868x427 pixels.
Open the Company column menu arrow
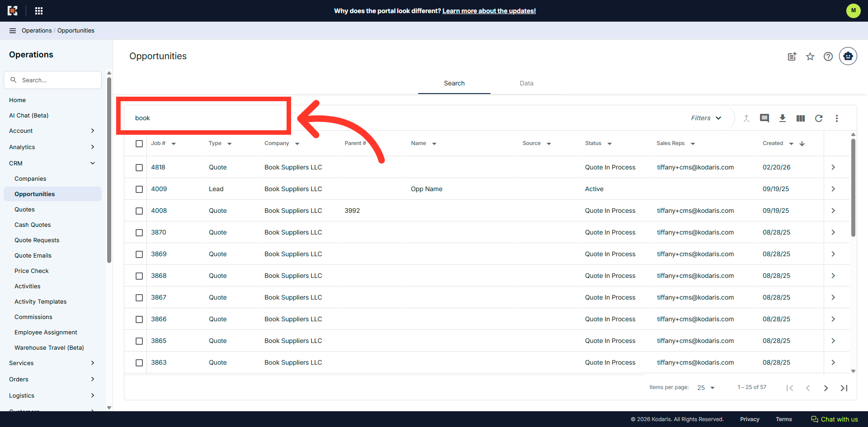click(x=297, y=144)
